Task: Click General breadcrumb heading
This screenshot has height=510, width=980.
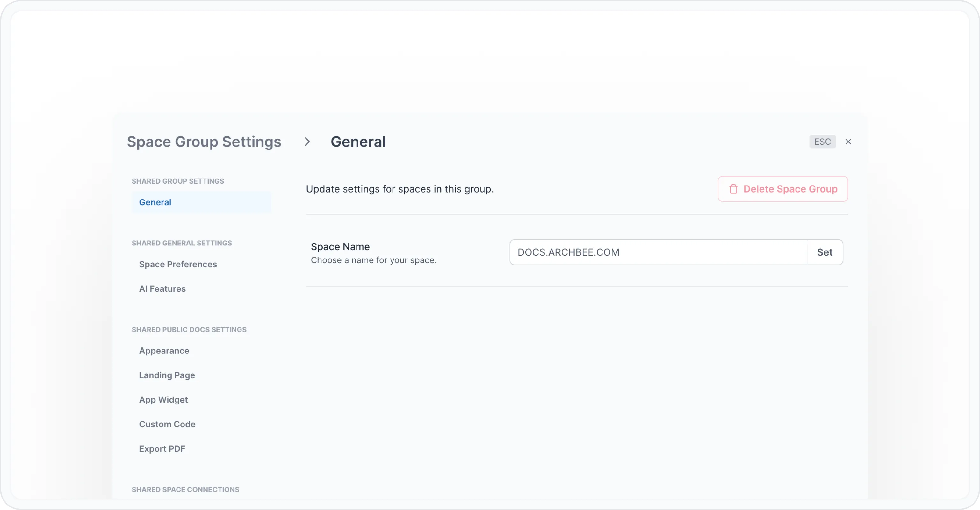Action: (x=358, y=142)
